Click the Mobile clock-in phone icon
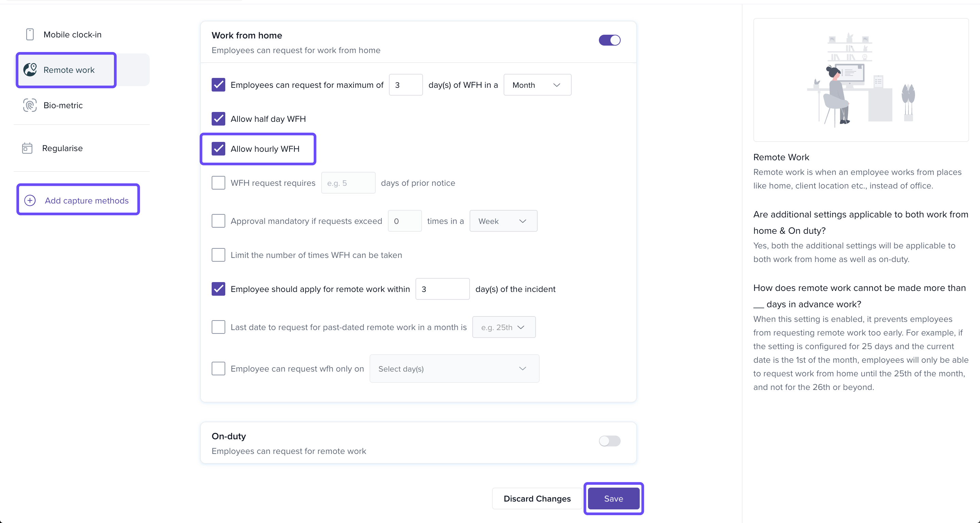Image resolution: width=980 pixels, height=523 pixels. pos(30,34)
